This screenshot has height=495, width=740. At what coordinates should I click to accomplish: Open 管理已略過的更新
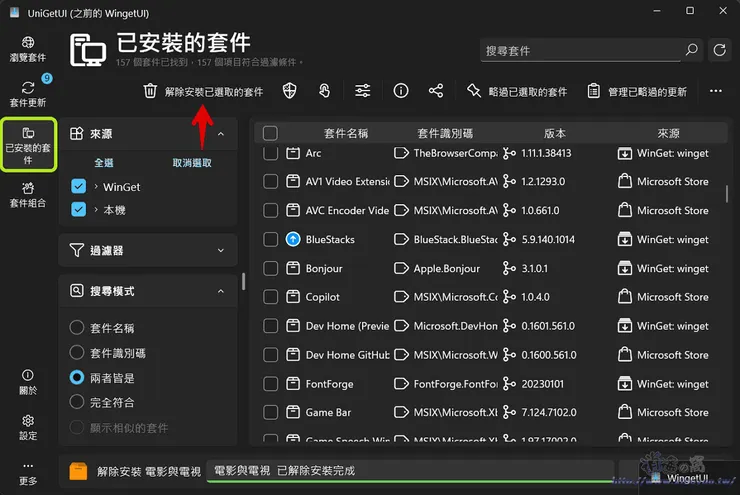pyautogui.click(x=637, y=92)
